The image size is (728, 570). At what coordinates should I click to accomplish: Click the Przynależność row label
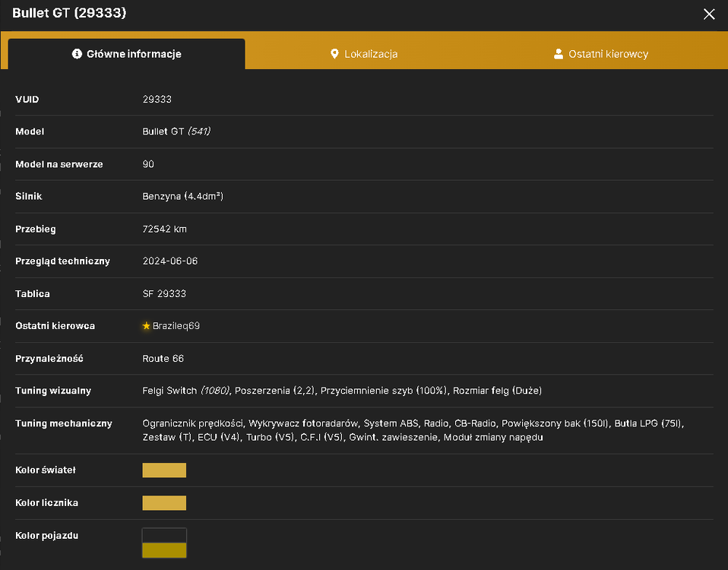[x=49, y=358]
